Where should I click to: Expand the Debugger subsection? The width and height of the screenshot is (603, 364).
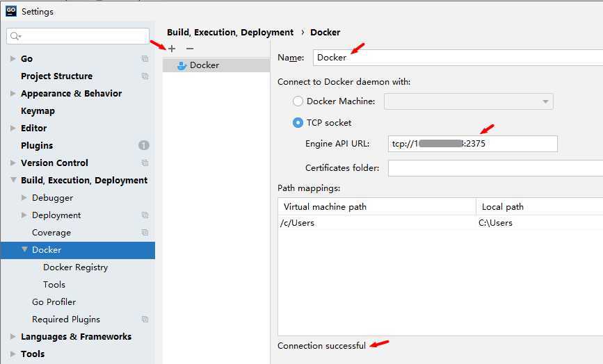click(x=24, y=198)
